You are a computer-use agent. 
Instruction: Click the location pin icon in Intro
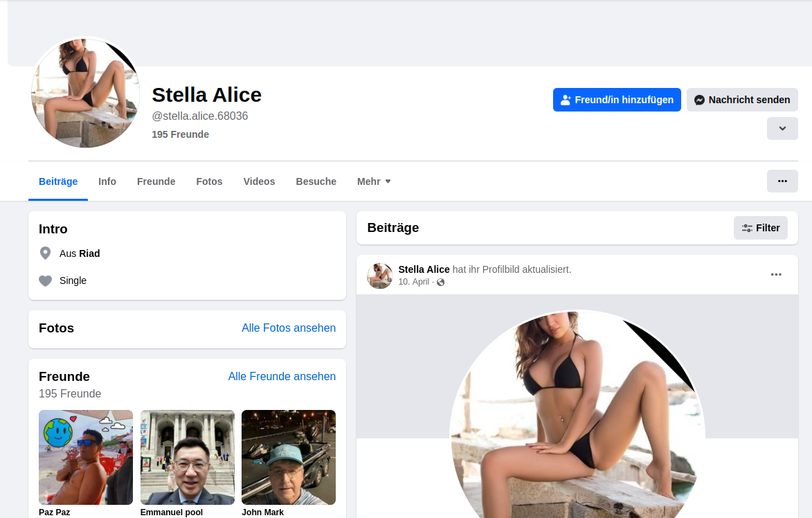tap(46, 253)
